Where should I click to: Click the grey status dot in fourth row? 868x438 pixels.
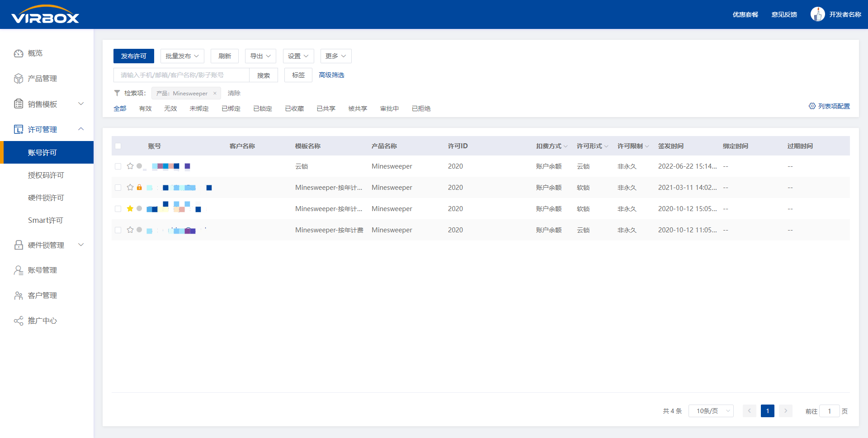pos(139,230)
